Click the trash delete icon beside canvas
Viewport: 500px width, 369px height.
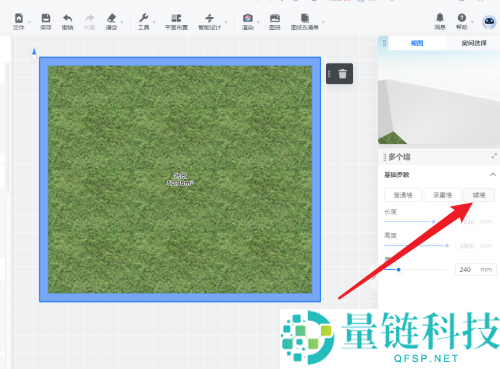click(343, 74)
